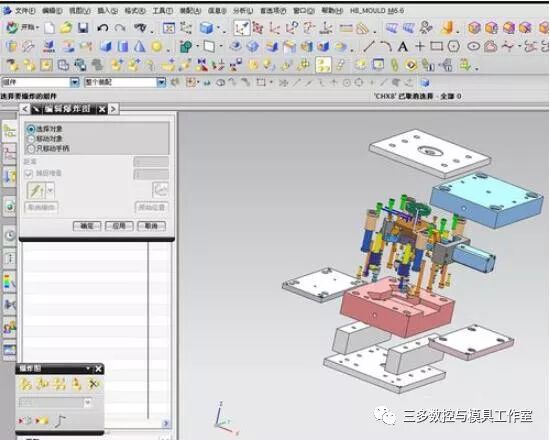Viewport: 550px width, 441px height.
Task: Open the selection type filter dropdown
Action: 74,82
